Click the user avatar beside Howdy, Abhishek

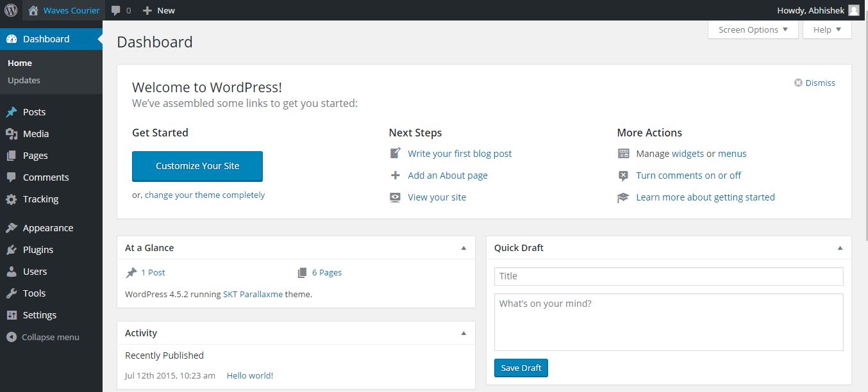(854, 10)
